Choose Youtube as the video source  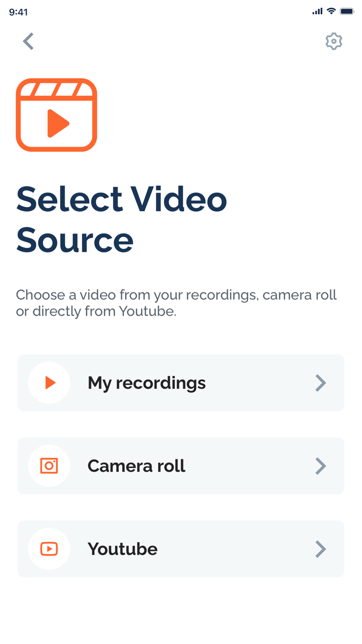[180, 549]
